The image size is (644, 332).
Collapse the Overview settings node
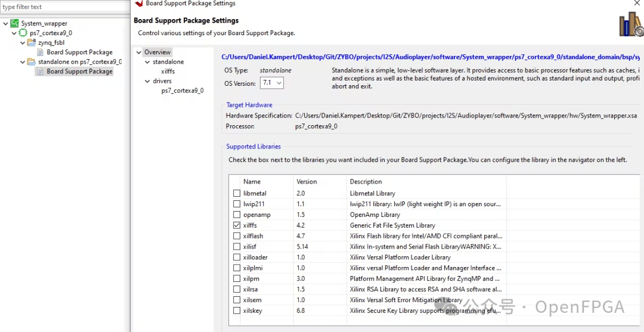[x=139, y=52]
